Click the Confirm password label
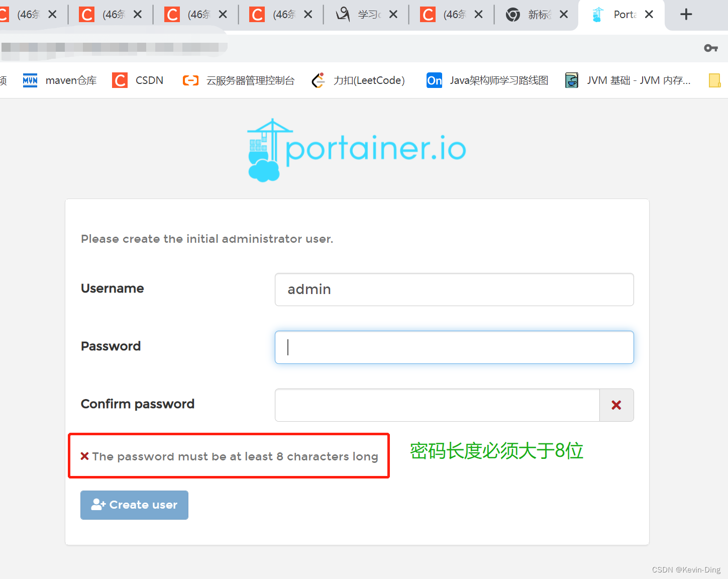The image size is (728, 579). pyautogui.click(x=138, y=404)
